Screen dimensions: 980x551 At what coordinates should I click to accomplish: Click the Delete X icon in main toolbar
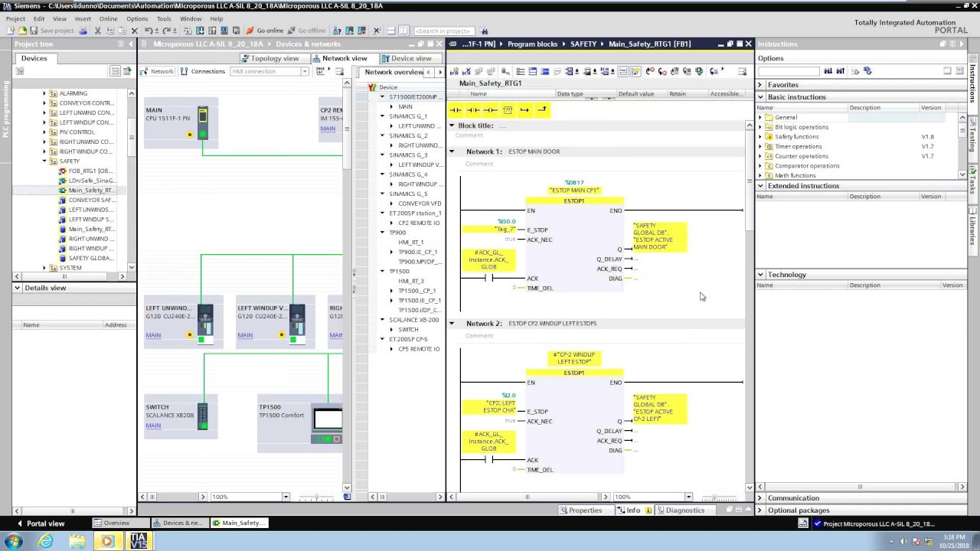[x=134, y=31]
